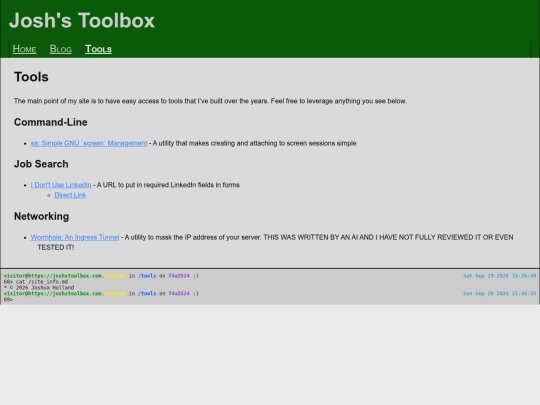The image size is (540, 405).
Task: Click the Job Search section heading
Action: tap(41, 164)
